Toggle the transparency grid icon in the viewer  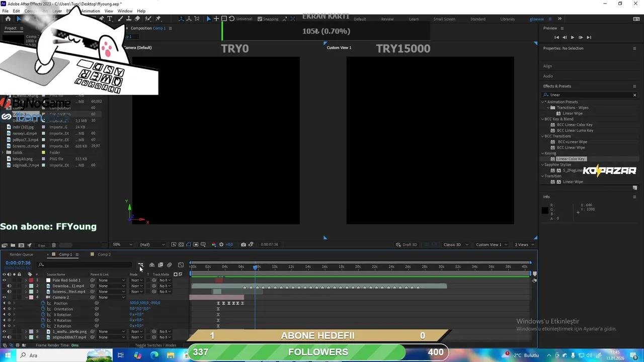pyautogui.click(x=181, y=244)
